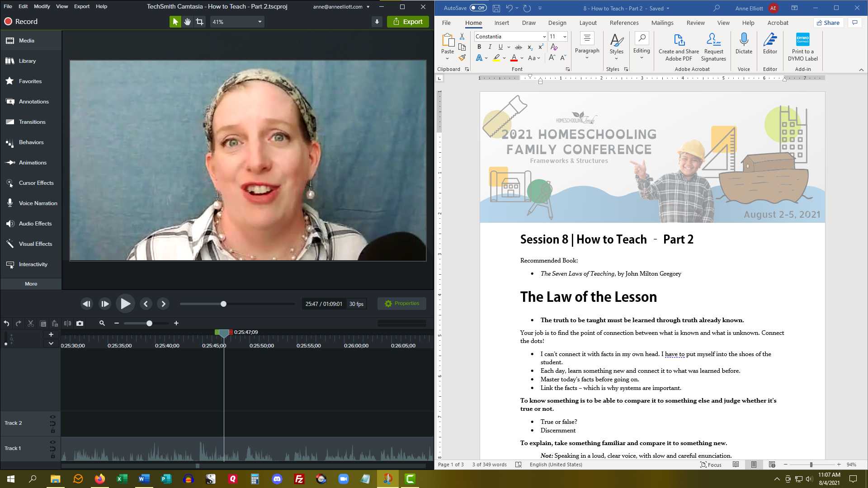Open the Properties panel button

tap(401, 304)
